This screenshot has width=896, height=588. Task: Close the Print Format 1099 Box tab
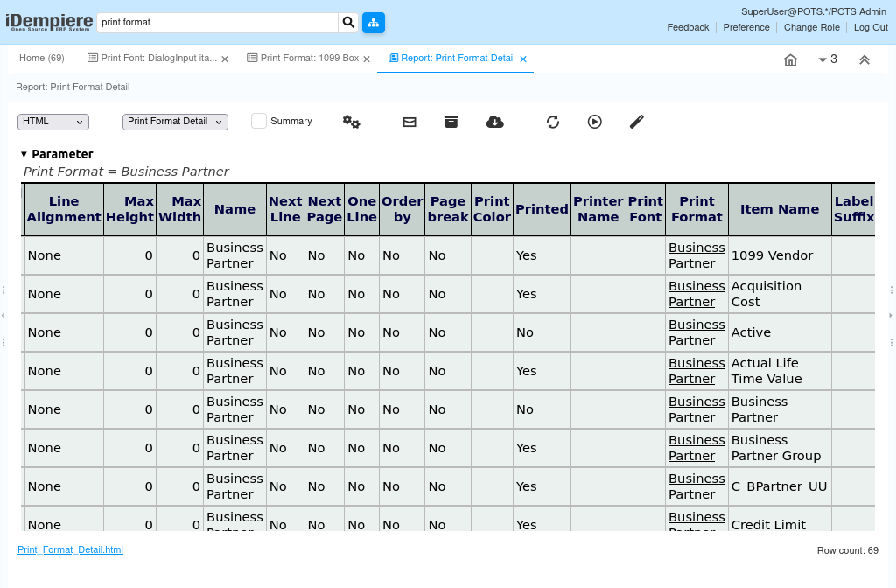(367, 59)
